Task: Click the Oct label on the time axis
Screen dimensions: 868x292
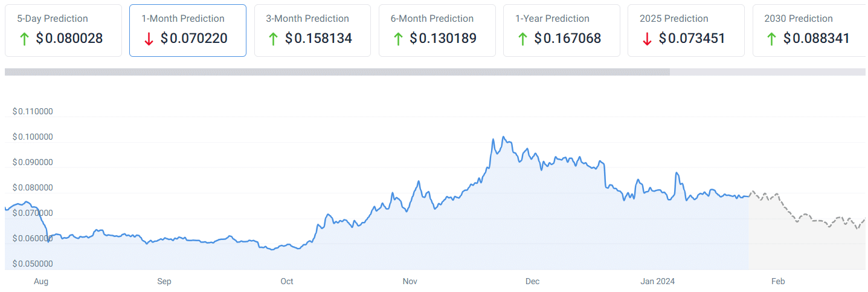Action: (x=287, y=282)
